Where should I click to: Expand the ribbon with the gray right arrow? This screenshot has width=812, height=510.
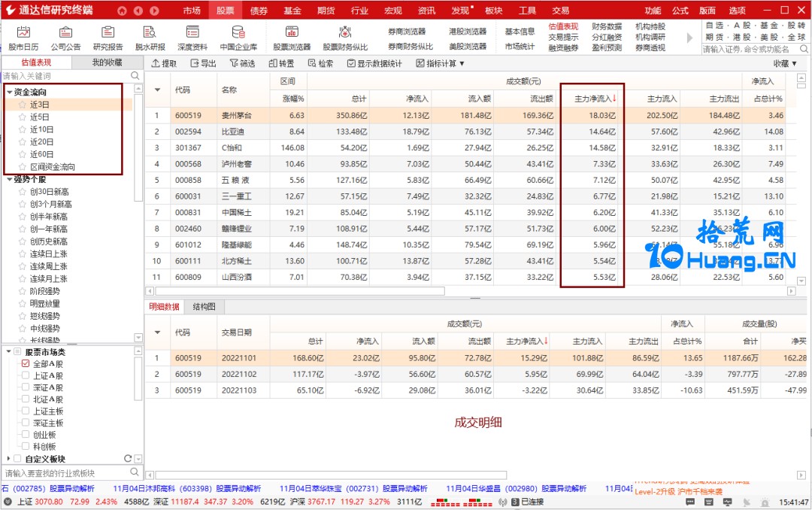point(689,38)
